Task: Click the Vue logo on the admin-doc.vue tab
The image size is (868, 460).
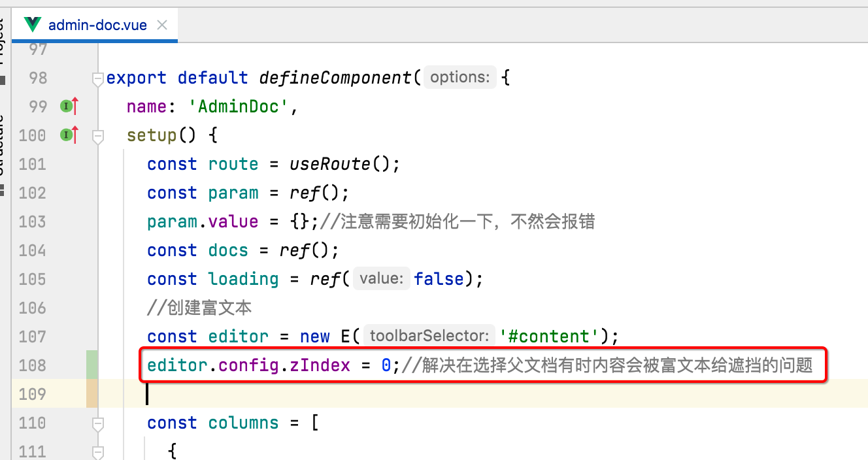Action: click(x=31, y=24)
